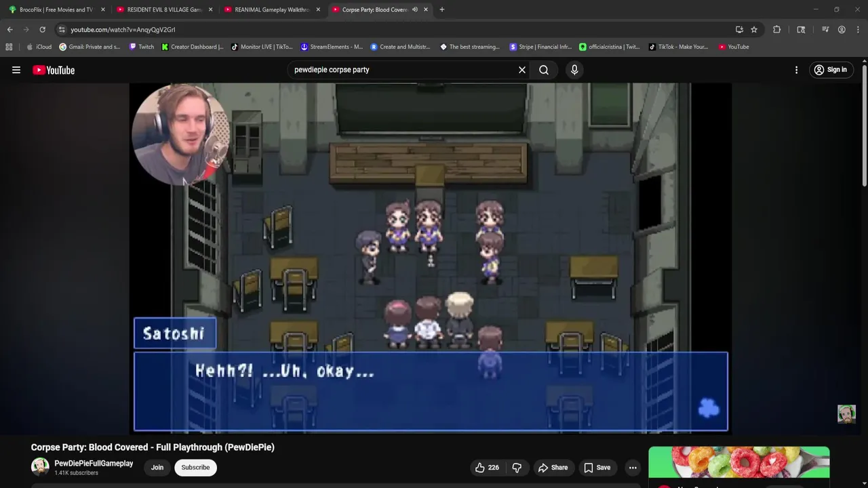Open The best streaming bookmark
Image resolution: width=868 pixels, height=488 pixels.
tap(470, 47)
